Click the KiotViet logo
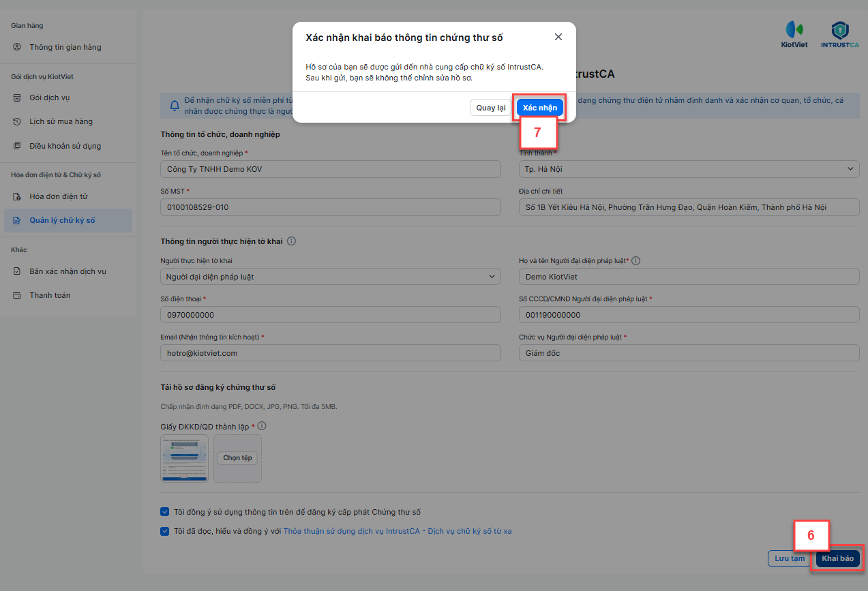Screen dimensions: 868x591 [x=794, y=35]
